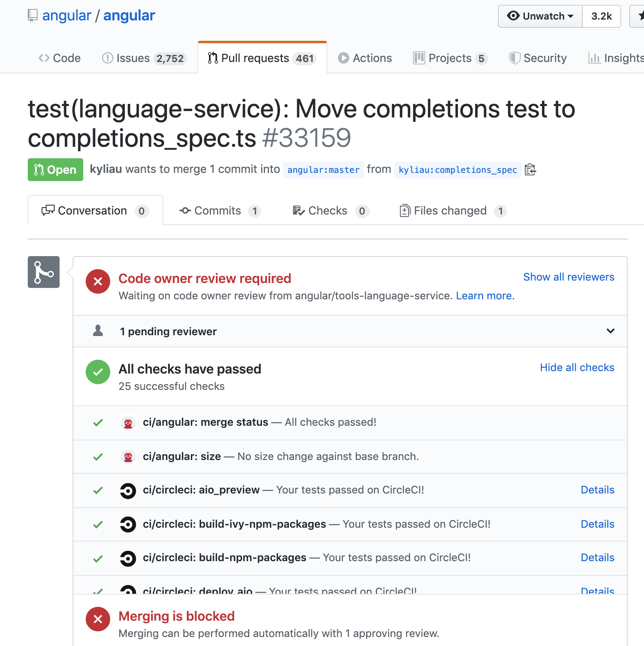The image size is (644, 646).
Task: Open Details for ci/circleci: build-ivy-npm-packages
Action: [x=597, y=524]
